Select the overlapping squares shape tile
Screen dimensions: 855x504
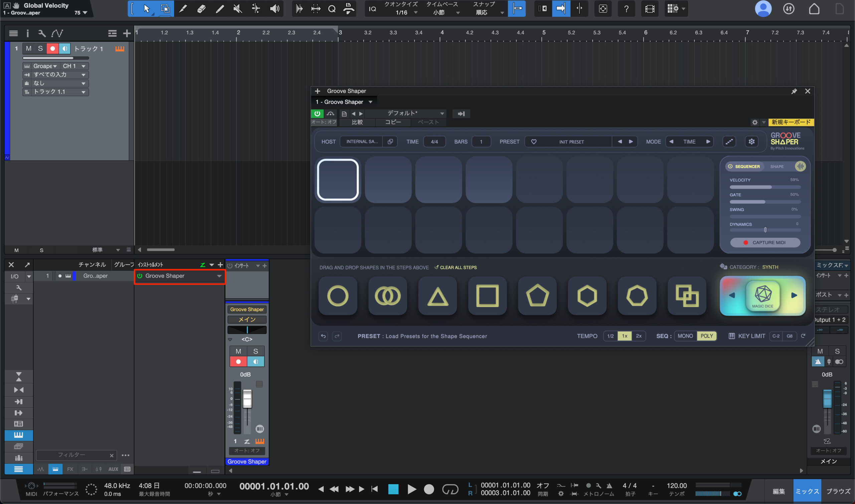coord(687,296)
